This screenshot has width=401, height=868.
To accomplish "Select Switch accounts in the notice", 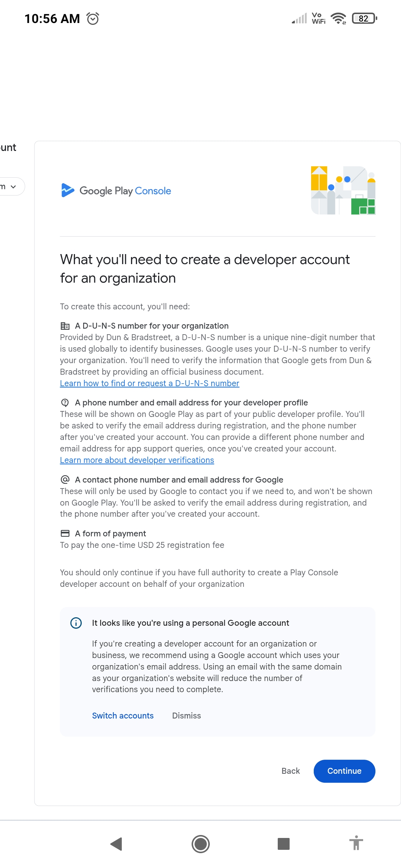I will coord(123,716).
